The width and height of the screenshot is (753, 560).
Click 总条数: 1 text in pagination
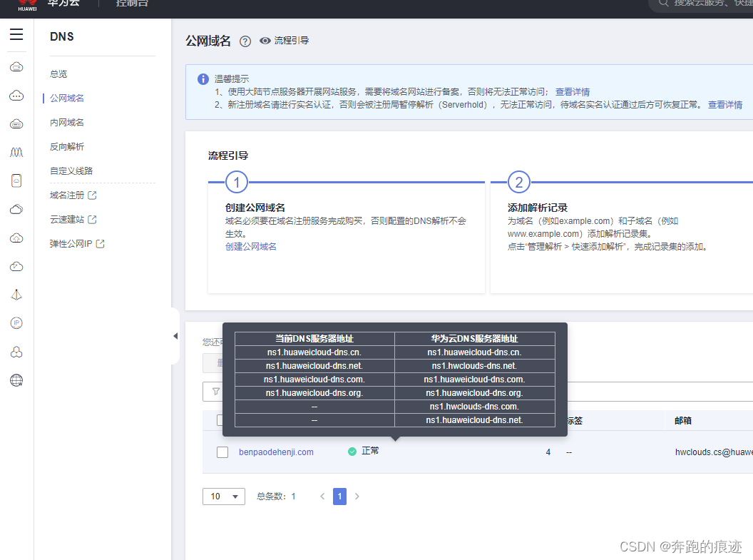point(276,496)
